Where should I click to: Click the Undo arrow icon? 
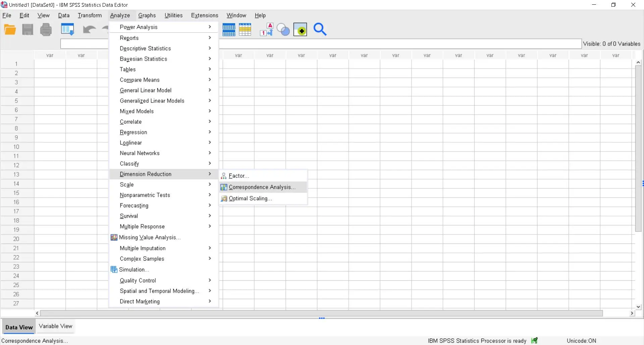pos(89,30)
